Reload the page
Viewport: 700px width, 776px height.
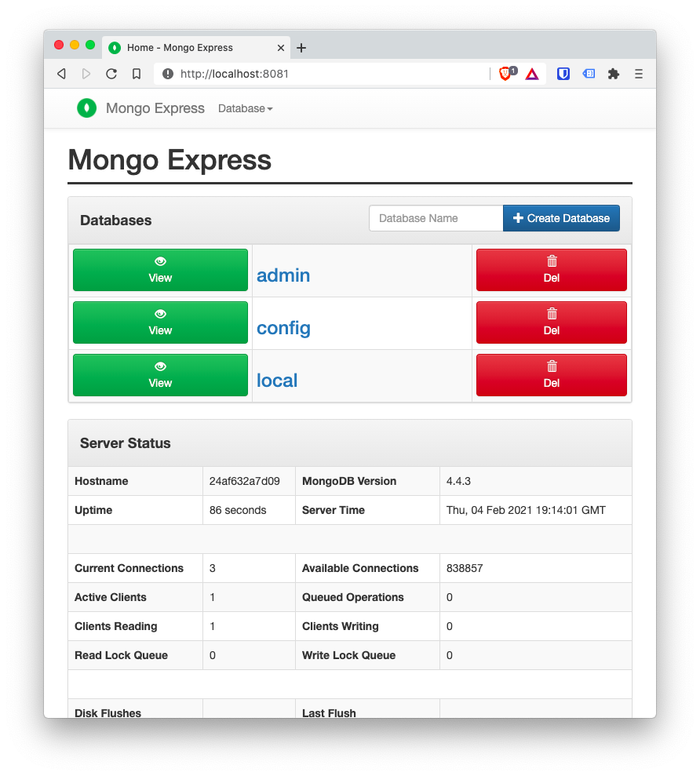(x=111, y=74)
